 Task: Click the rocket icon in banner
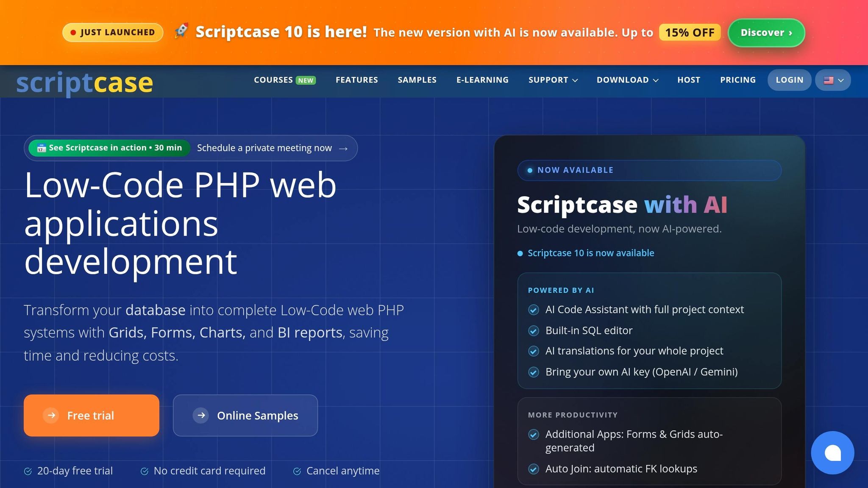181,31
